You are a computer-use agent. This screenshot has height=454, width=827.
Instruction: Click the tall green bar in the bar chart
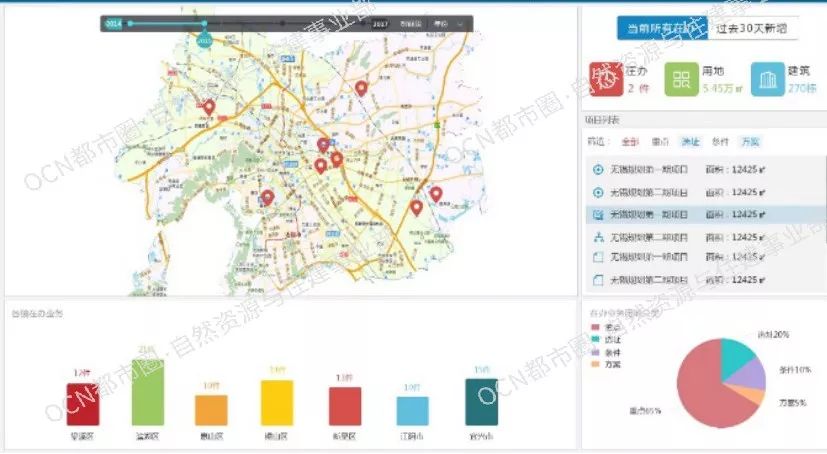coord(148,392)
